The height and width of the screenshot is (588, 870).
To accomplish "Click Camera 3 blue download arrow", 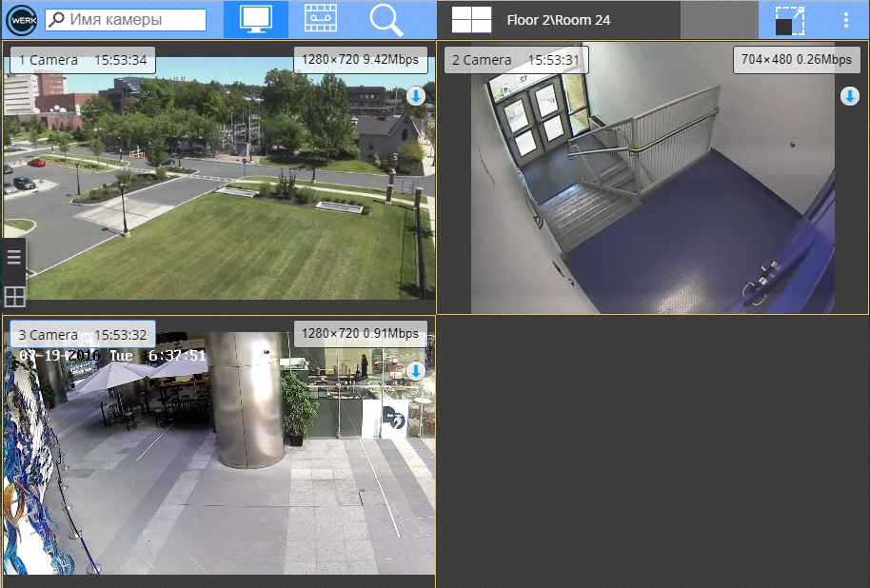I will pos(416,370).
